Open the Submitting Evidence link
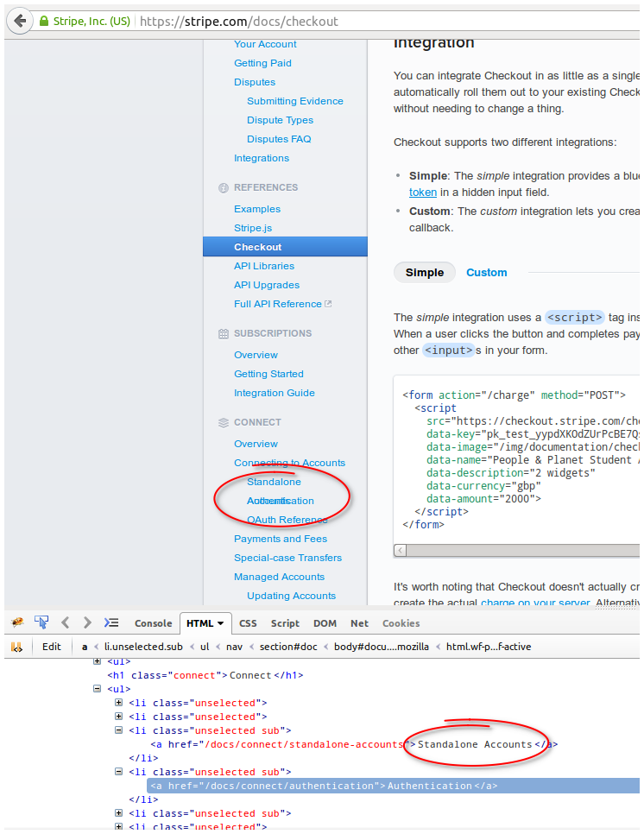The height and width of the screenshot is (834, 644). tap(295, 101)
